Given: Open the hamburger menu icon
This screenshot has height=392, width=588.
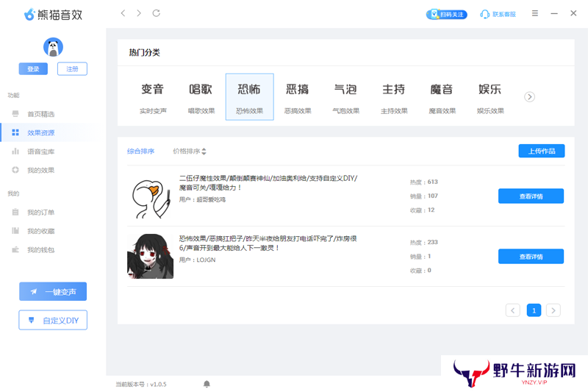Looking at the screenshot, I should (x=535, y=13).
